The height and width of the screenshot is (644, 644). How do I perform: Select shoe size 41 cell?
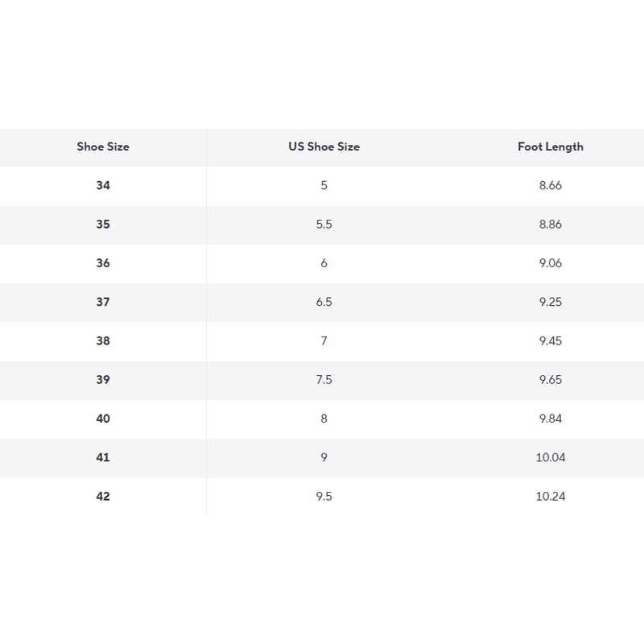103,457
